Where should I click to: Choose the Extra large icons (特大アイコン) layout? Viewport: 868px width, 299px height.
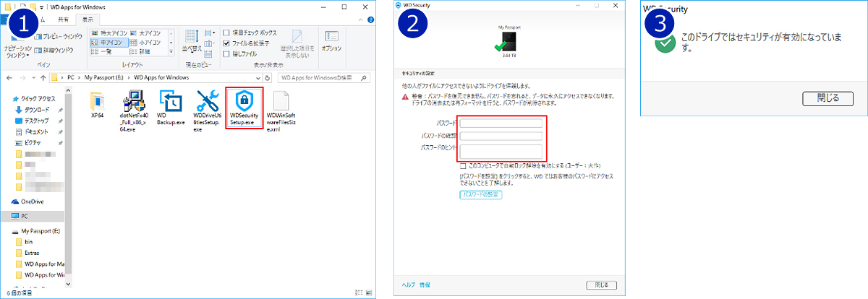coord(109,32)
